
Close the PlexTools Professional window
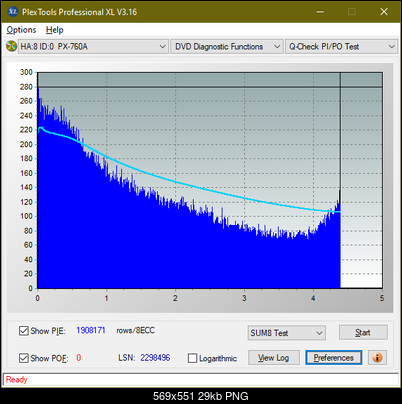(384, 12)
